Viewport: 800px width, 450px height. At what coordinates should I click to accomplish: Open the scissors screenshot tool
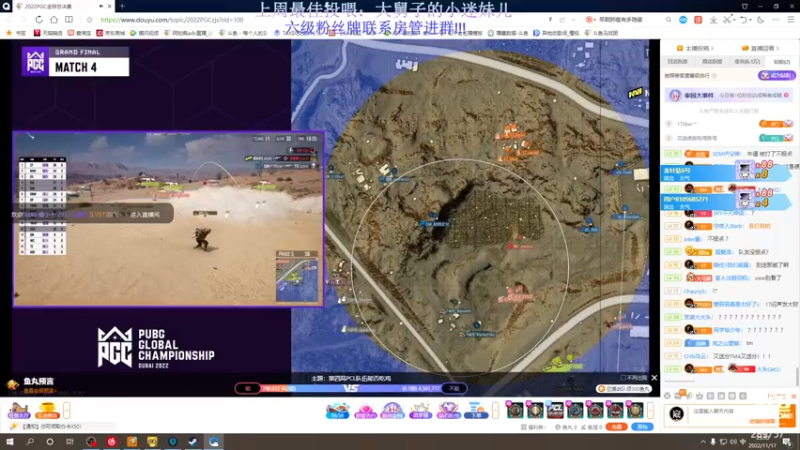click(728, 19)
